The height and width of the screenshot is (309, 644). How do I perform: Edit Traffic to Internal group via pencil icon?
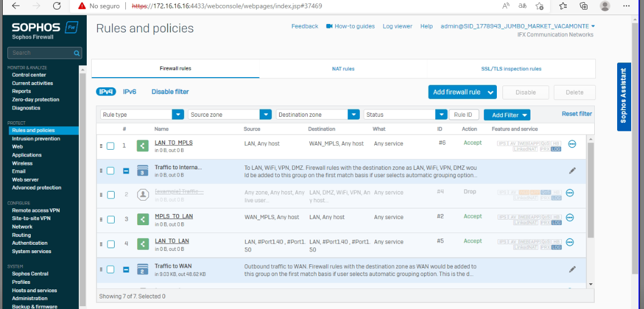[x=572, y=170]
